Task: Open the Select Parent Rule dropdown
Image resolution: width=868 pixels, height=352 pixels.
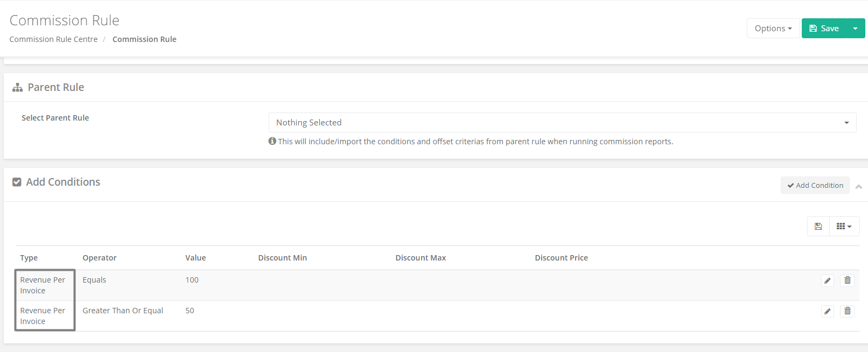Action: (562, 123)
